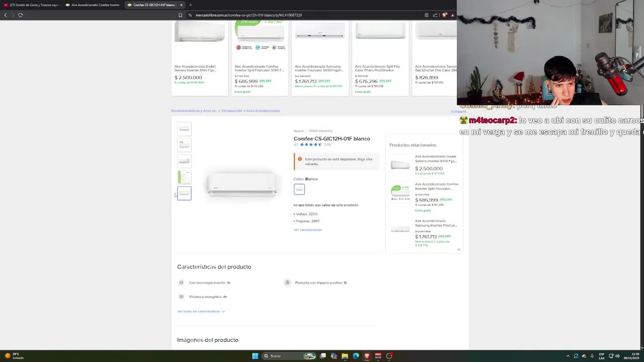Switch to Sonido de Lluvia y Truenos tab
This screenshot has width=644, height=362.
[x=31, y=5]
